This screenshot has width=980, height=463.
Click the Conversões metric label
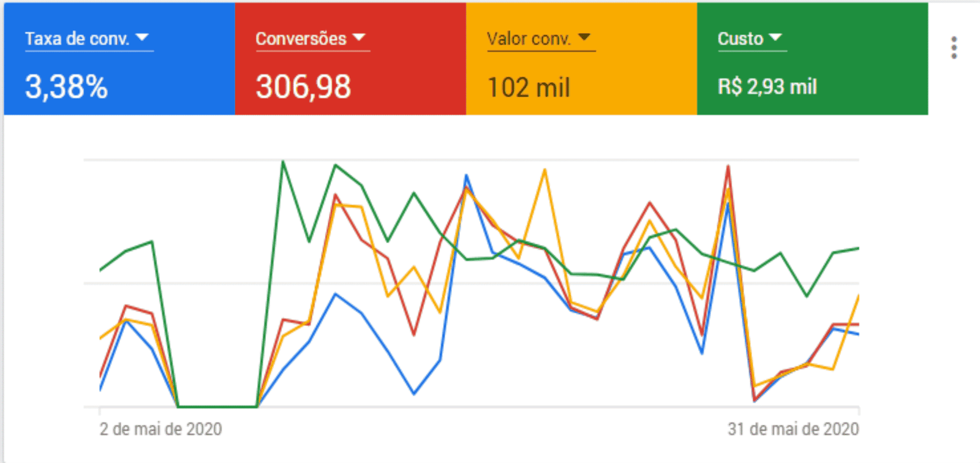point(301,39)
